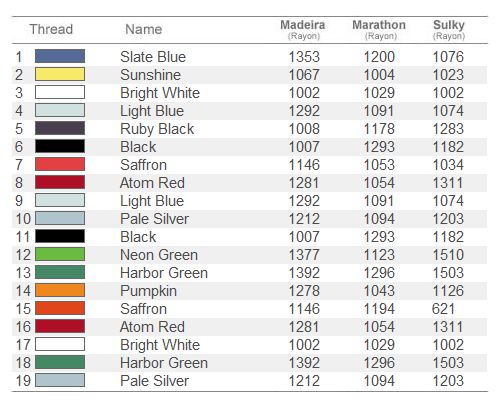
Task: Select Marathon code 1123 for Neon Green
Action: point(379,255)
